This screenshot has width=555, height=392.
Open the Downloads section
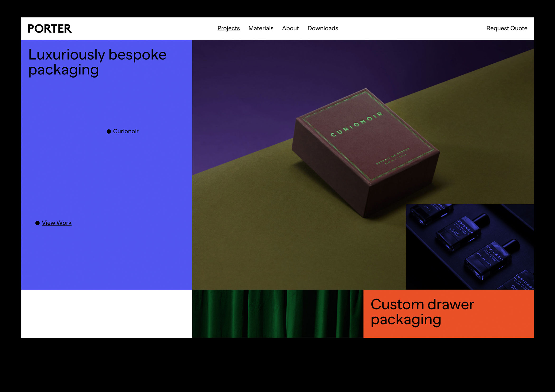(323, 28)
